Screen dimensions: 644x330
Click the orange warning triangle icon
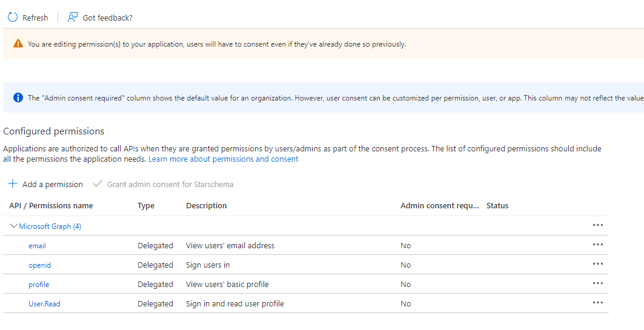point(18,44)
